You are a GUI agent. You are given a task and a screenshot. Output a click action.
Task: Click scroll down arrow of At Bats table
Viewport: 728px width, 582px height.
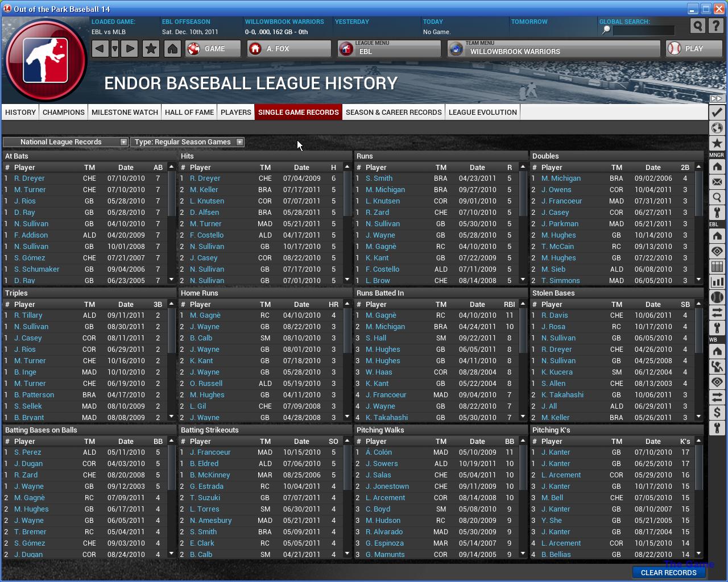pyautogui.click(x=171, y=280)
